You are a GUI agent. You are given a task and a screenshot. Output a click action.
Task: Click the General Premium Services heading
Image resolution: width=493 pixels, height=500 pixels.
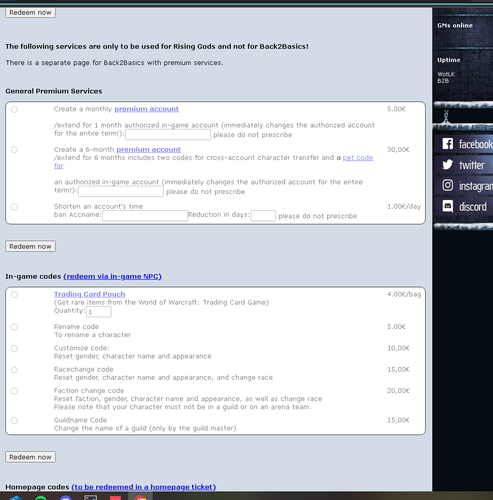coord(54,91)
